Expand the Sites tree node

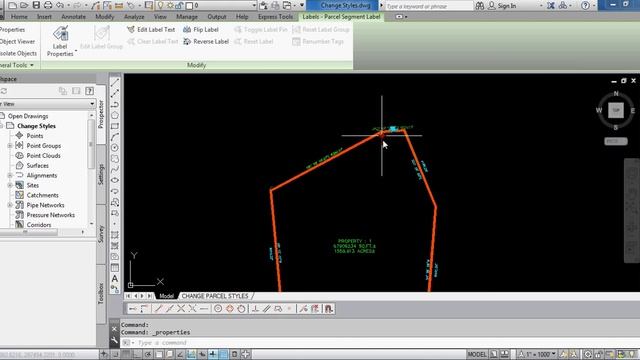(10, 185)
